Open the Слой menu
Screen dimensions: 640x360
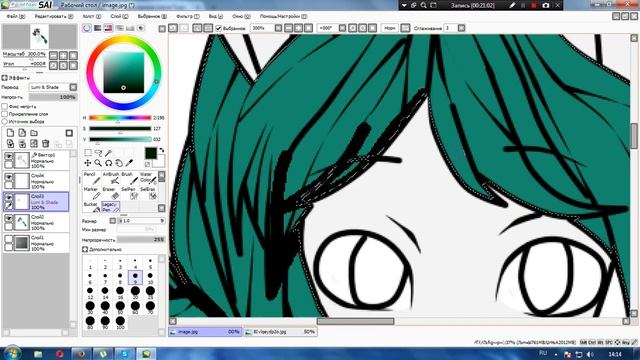pos(119,16)
